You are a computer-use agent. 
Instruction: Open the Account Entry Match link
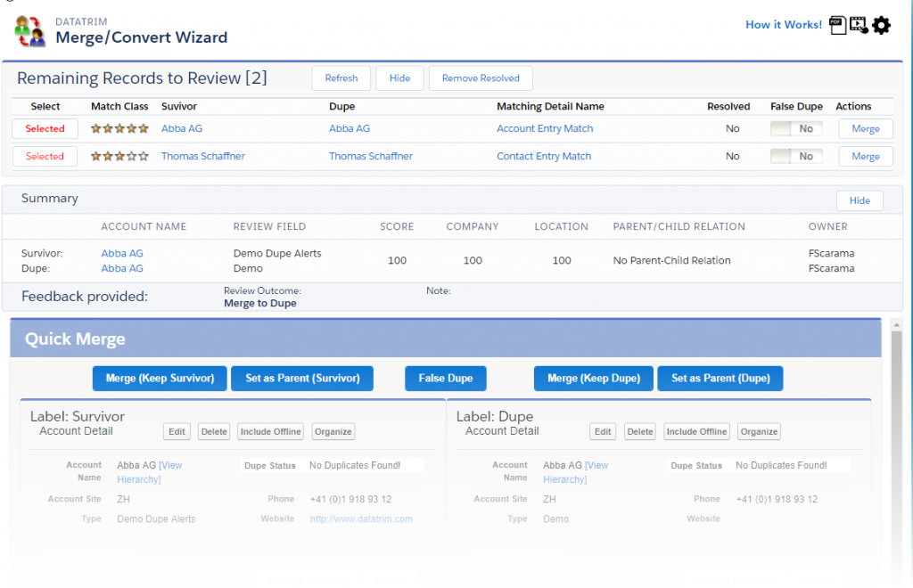[x=544, y=129]
